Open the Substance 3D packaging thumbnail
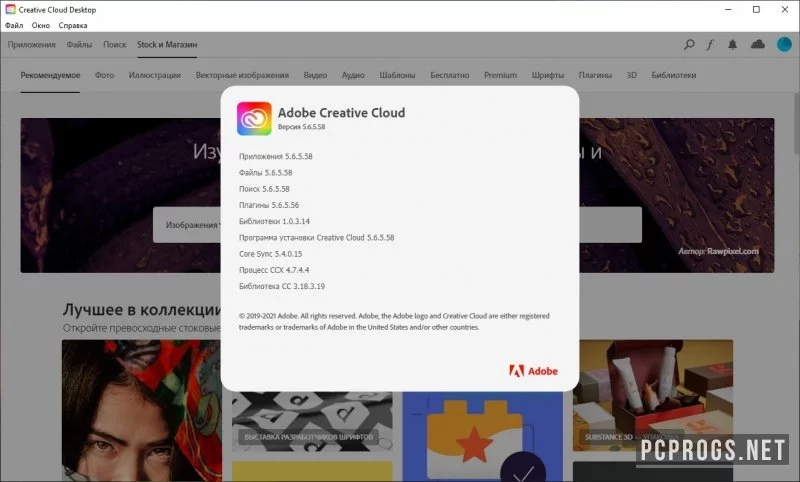The height and width of the screenshot is (482, 800). click(x=653, y=396)
